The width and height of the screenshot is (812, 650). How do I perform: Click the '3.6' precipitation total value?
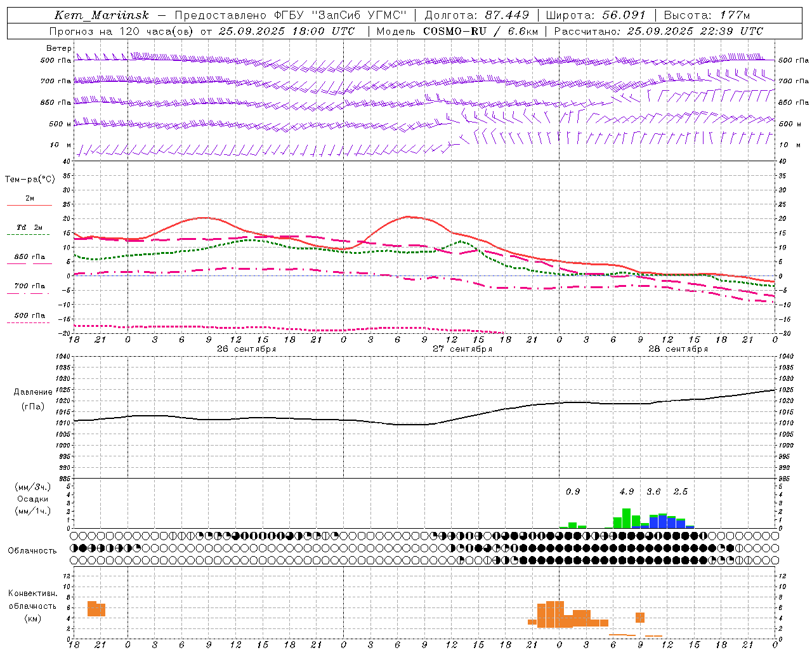pyautogui.click(x=653, y=492)
